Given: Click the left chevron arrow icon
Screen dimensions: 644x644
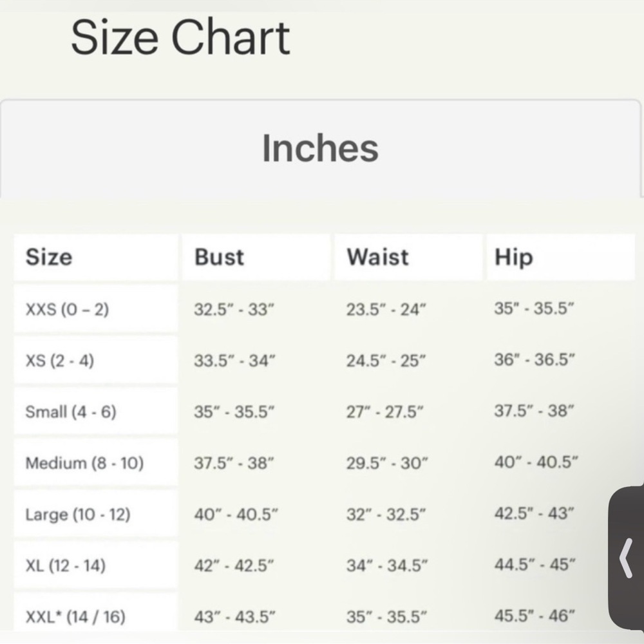Looking at the screenshot, I should click(x=626, y=558).
